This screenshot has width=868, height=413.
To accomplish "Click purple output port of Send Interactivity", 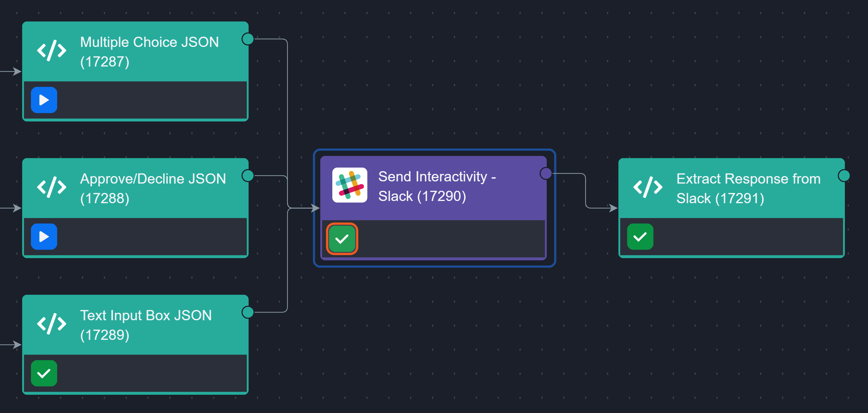I will (546, 173).
